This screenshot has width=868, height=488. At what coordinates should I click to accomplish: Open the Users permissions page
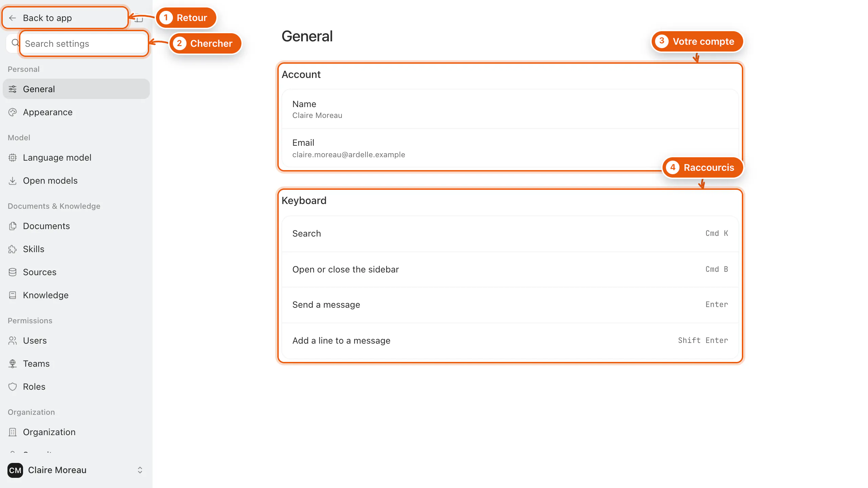(76, 341)
